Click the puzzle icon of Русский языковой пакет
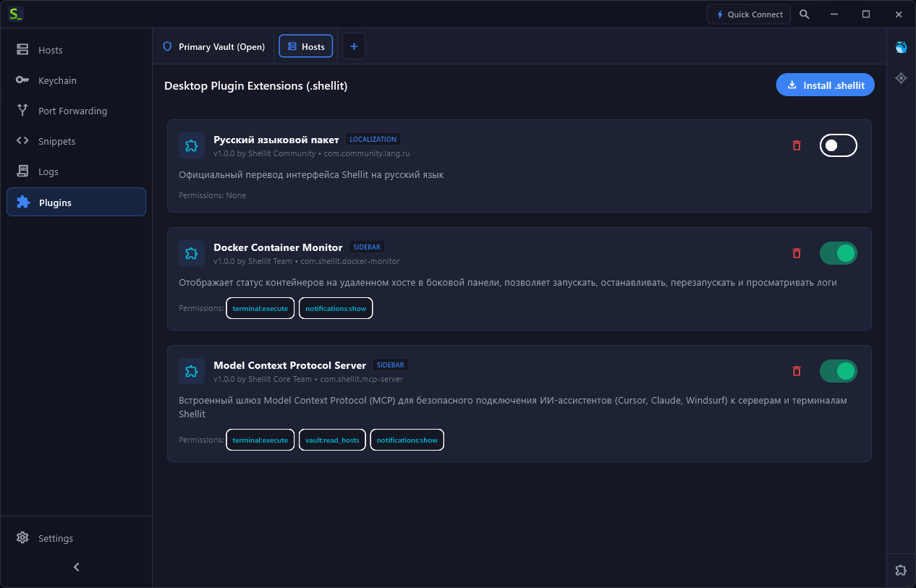This screenshot has height=588, width=916. (192, 145)
